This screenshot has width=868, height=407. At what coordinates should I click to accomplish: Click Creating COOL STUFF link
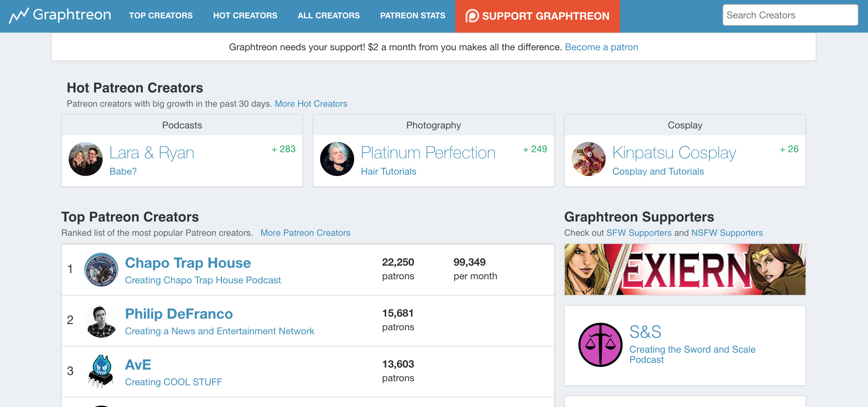pos(173,382)
